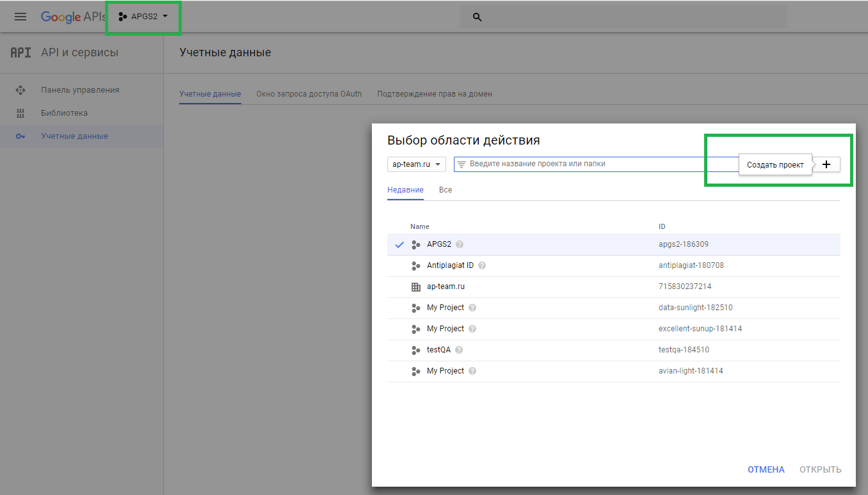
Task: Open the Окно запроса доступа OAuth tab
Action: click(x=309, y=94)
